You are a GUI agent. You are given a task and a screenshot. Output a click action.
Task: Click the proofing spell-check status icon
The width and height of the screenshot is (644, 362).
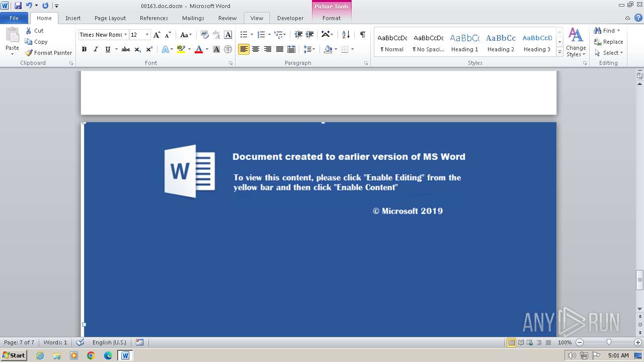pyautogui.click(x=80, y=342)
